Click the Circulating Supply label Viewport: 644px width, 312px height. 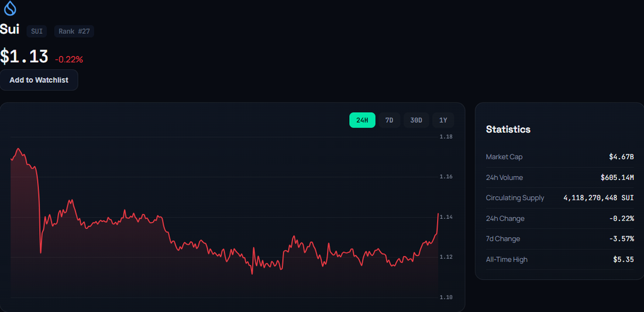coord(515,198)
